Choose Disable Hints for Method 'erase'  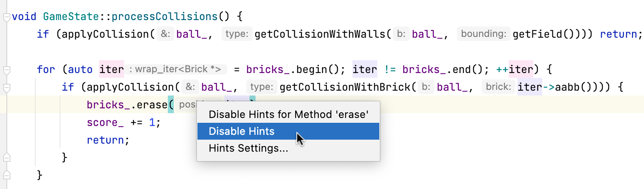pyautogui.click(x=288, y=114)
